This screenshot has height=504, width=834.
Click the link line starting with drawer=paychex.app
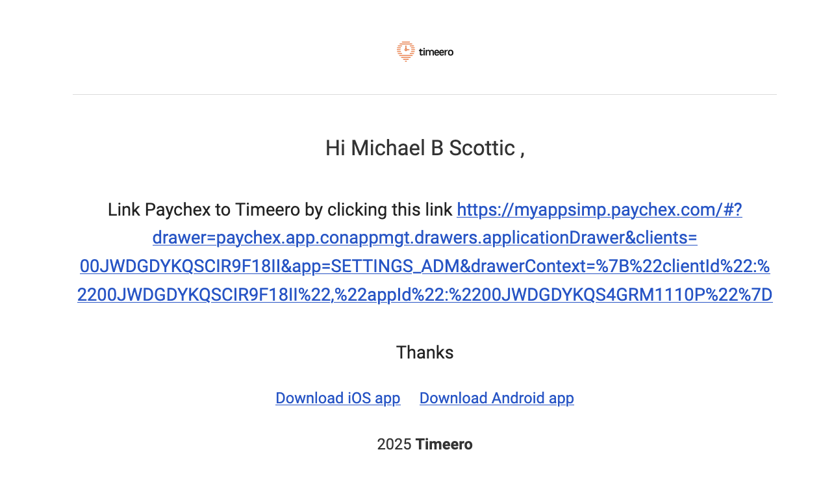pos(425,238)
